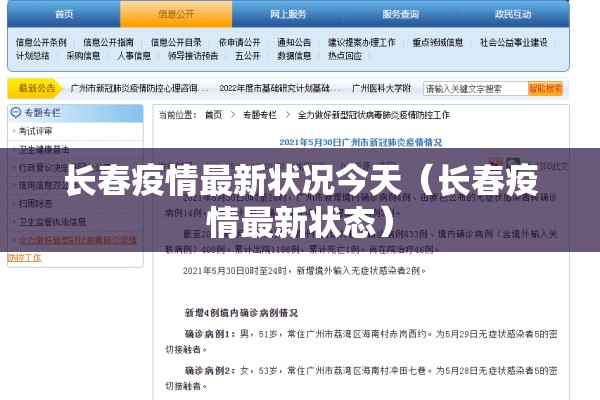Image resolution: width=600 pixels, height=400 pixels.
Task: Switch to the 网上服务 tab
Action: 288,14
